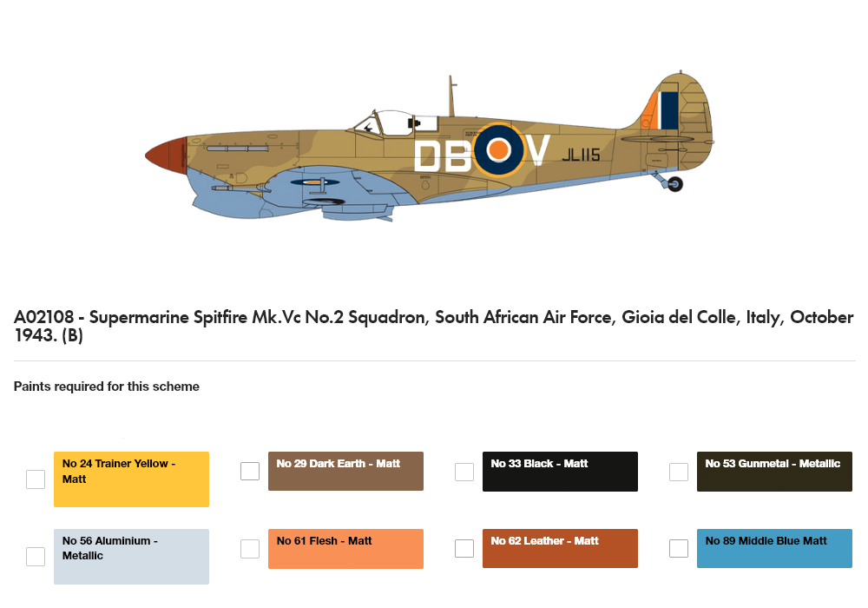
Task: Click the Trainer Yellow paint swatch
Action: coord(131,479)
